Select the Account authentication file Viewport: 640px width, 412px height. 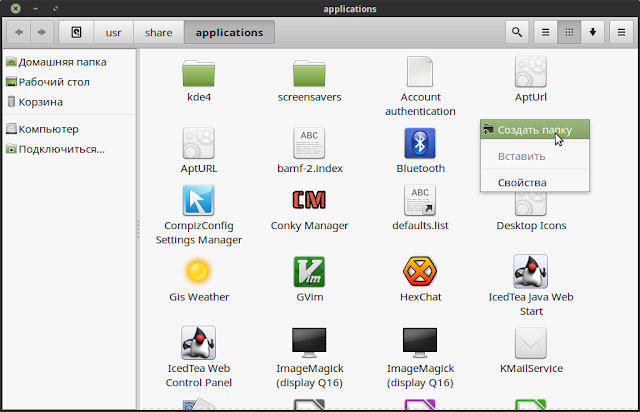(x=420, y=87)
